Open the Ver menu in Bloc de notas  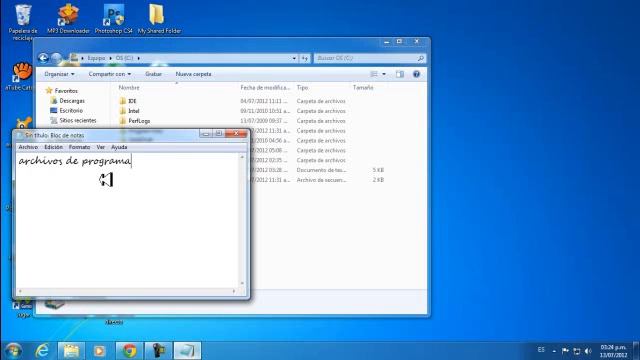(100, 147)
